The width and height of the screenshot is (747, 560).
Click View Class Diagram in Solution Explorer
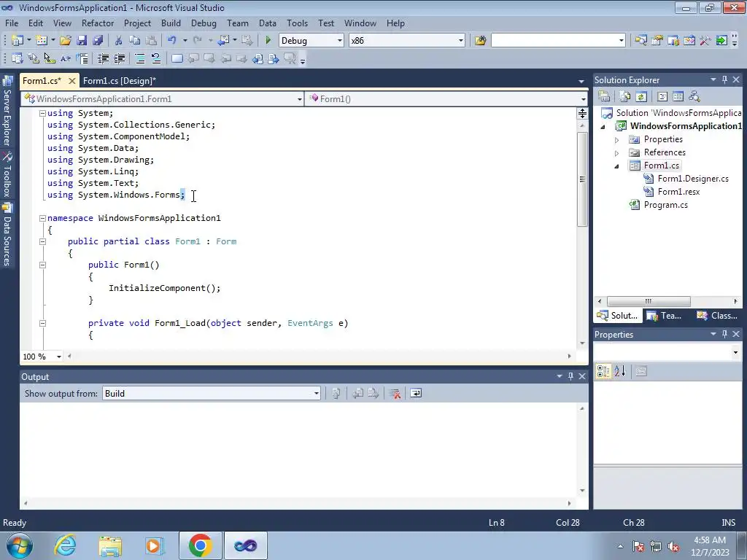(694, 97)
